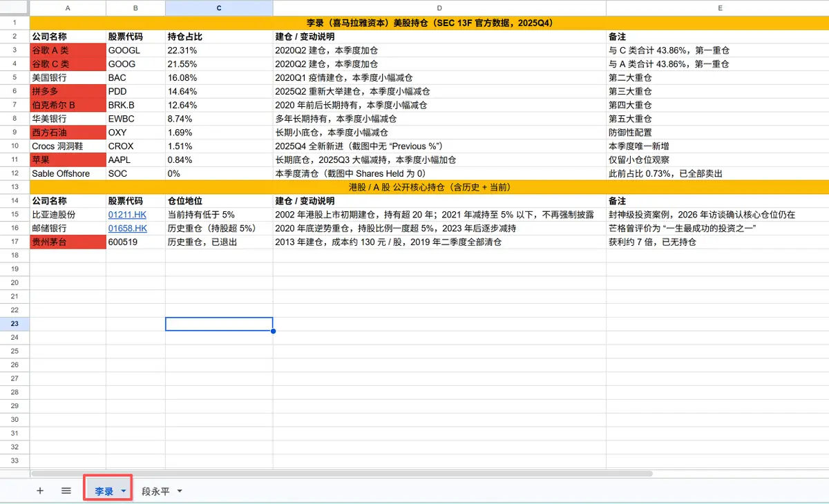Click ticker cell BAC
Viewport: 829px width, 504px height.
135,77
